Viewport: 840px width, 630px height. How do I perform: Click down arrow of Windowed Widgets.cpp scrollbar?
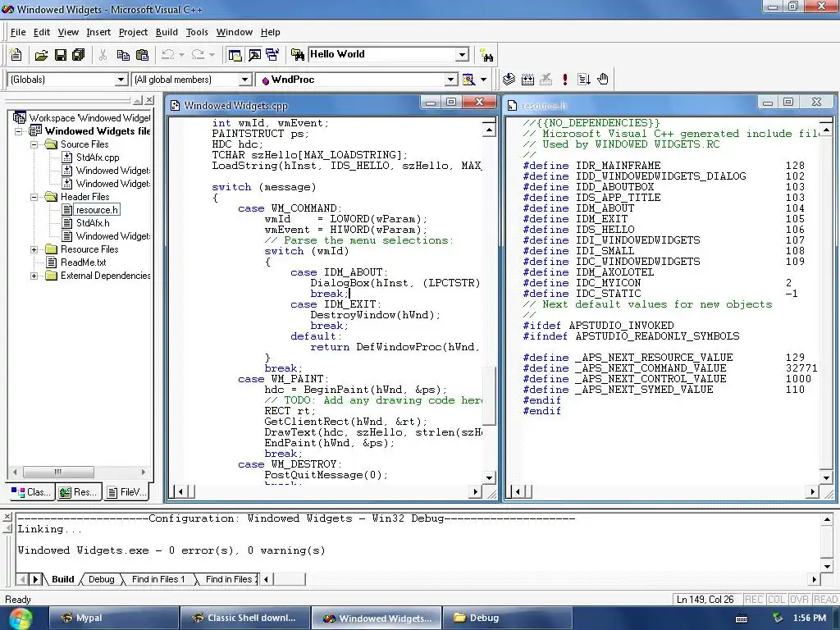[x=489, y=477]
